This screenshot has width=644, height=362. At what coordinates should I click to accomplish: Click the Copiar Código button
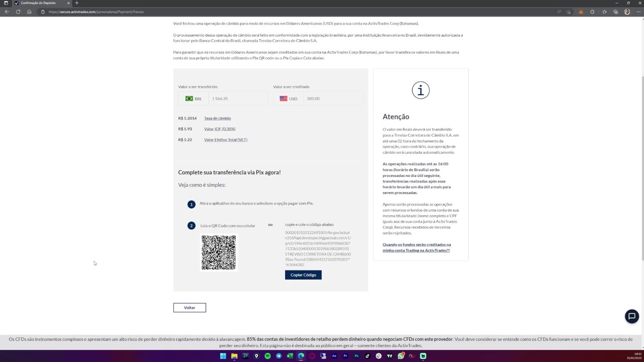tap(303, 275)
